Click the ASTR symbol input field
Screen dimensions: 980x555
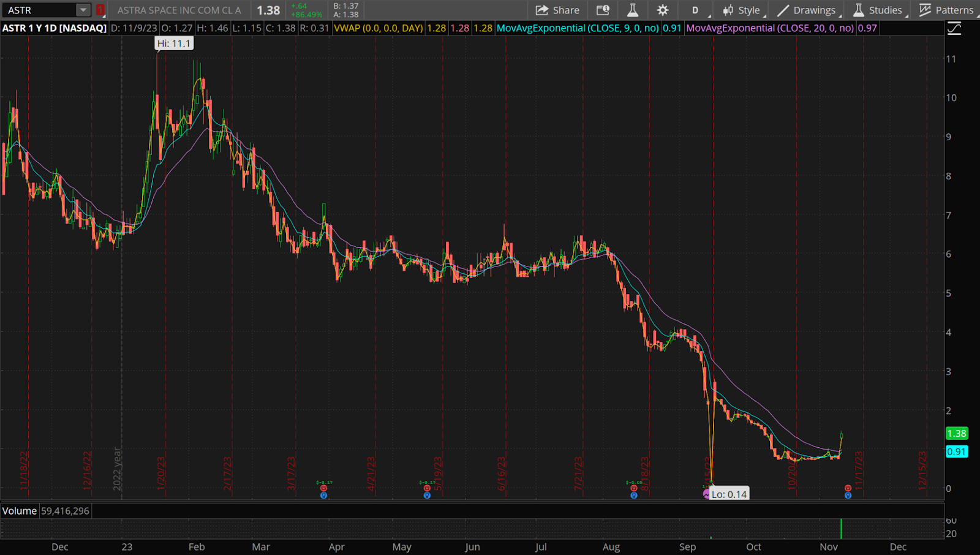[40, 10]
